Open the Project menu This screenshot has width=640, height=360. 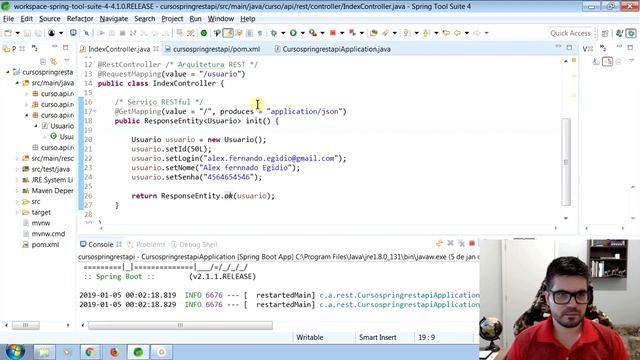point(172,19)
